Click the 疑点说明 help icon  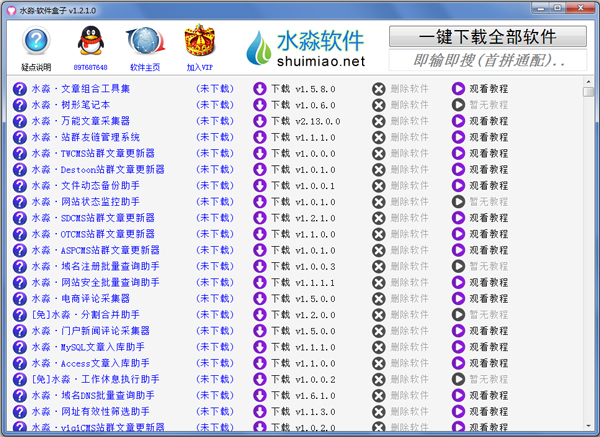tap(35, 42)
